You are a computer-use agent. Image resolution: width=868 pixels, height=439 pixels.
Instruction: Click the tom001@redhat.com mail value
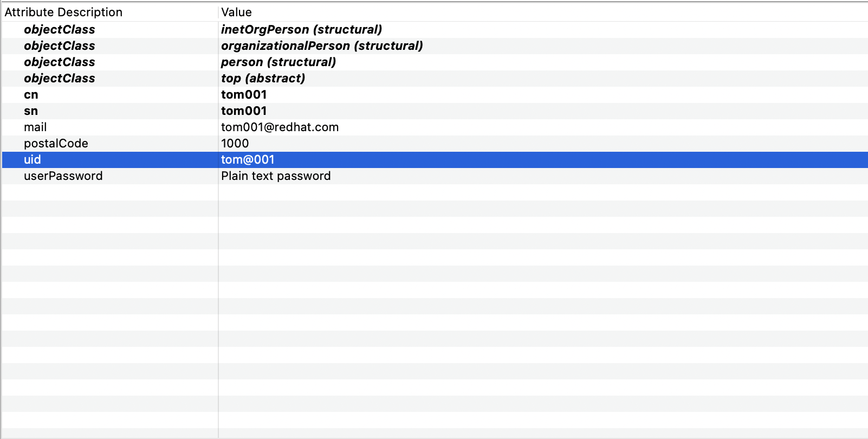coord(280,127)
